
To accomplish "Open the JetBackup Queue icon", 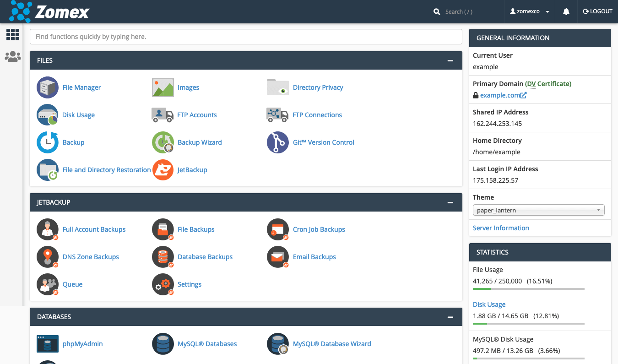I will [48, 284].
